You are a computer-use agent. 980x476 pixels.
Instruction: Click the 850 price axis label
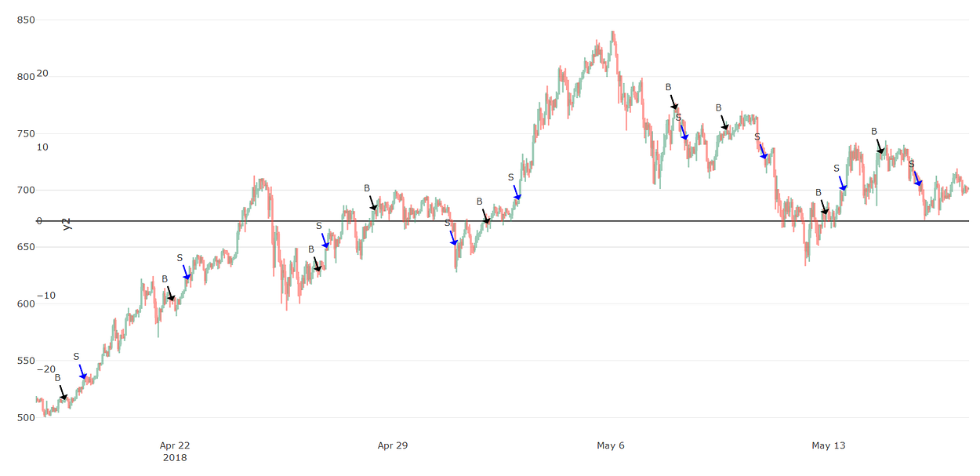coord(25,20)
